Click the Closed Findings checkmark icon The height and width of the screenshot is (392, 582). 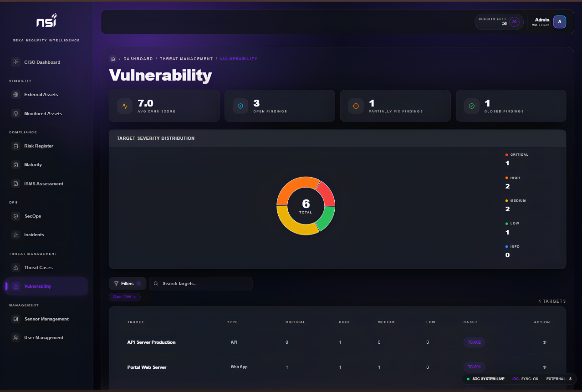pos(472,106)
